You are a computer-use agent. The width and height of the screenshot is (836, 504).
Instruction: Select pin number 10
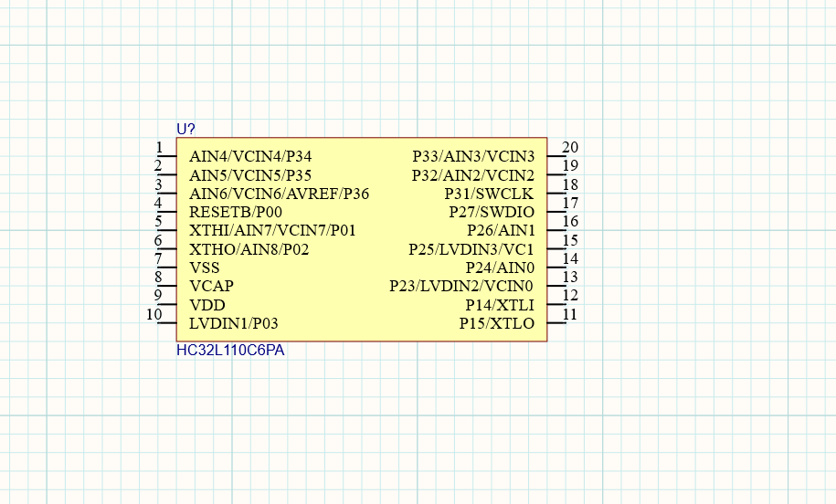(x=154, y=314)
